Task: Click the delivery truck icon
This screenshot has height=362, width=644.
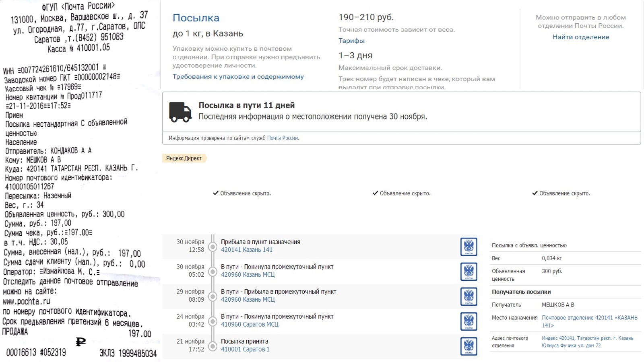Action: 180,112
